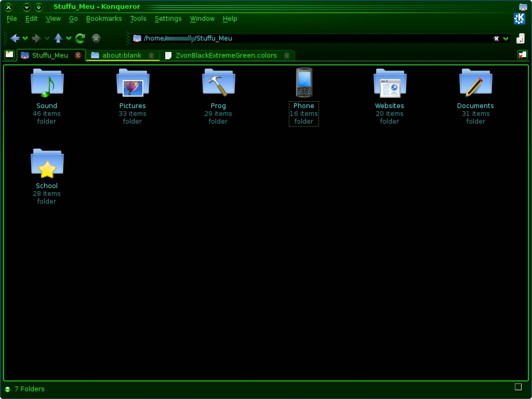Click the 'School' folder name label

46,185
